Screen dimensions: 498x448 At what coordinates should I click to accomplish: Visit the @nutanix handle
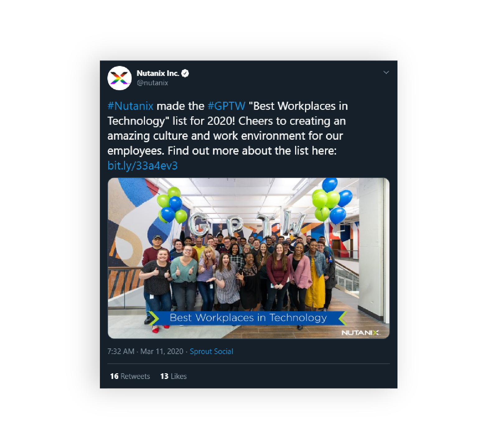pos(153,83)
